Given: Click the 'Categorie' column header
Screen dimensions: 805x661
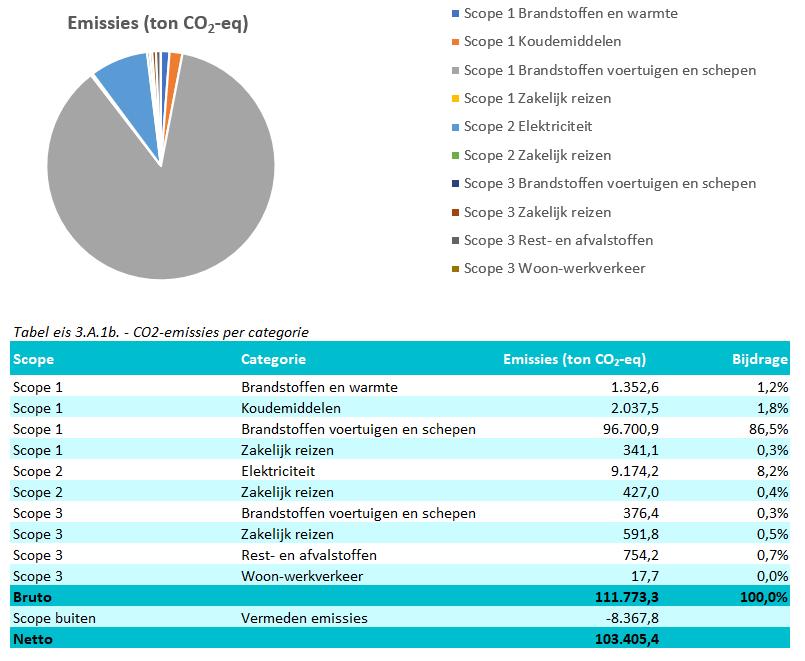Looking at the screenshot, I should click(x=274, y=359).
